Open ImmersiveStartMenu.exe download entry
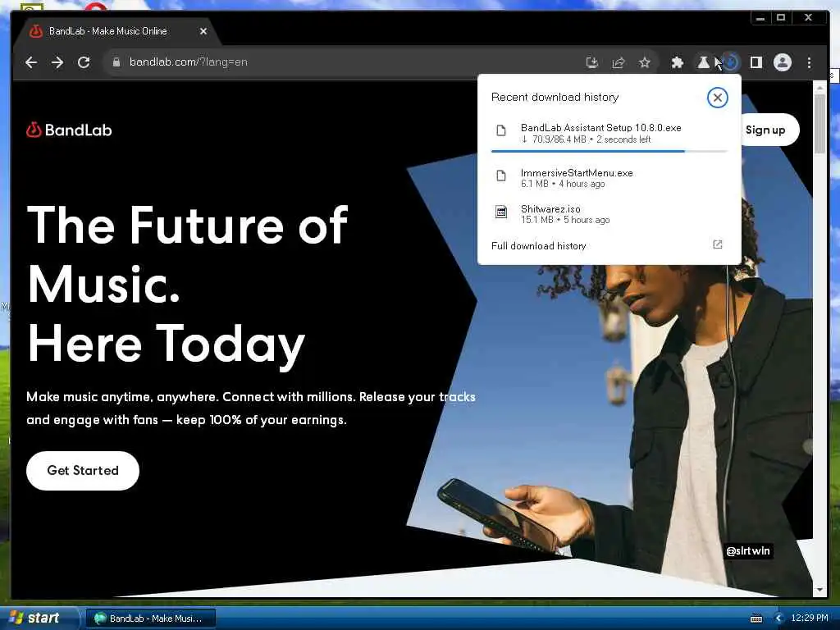This screenshot has height=630, width=840. tap(609, 178)
